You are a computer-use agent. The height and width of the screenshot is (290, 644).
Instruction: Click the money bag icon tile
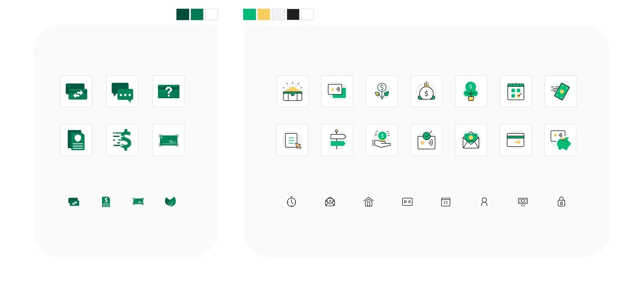pos(426,91)
